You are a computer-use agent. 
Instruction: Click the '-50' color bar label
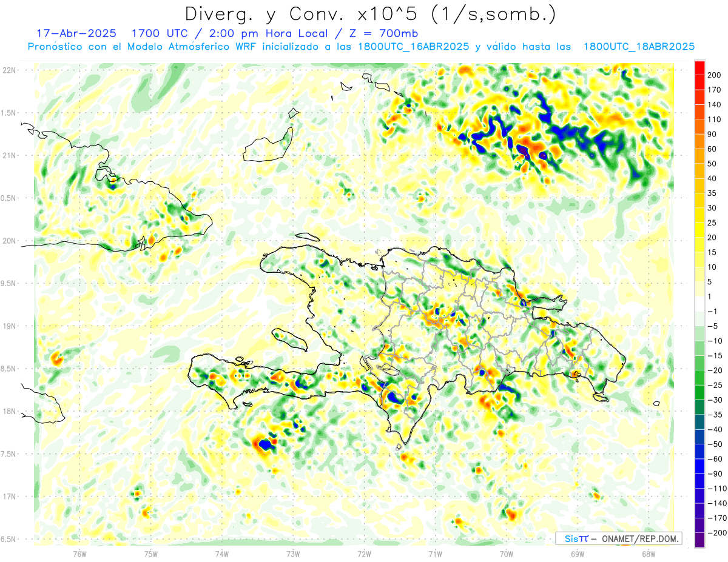tap(714, 444)
